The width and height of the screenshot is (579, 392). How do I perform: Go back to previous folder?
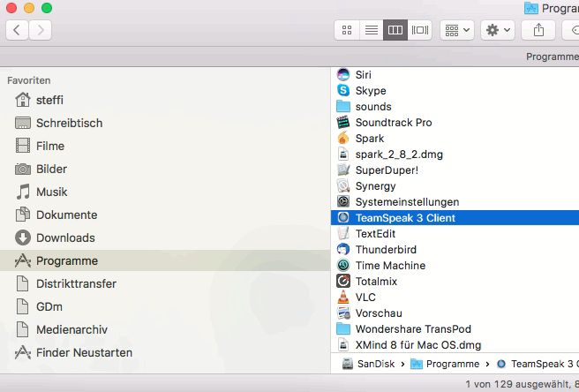18,30
